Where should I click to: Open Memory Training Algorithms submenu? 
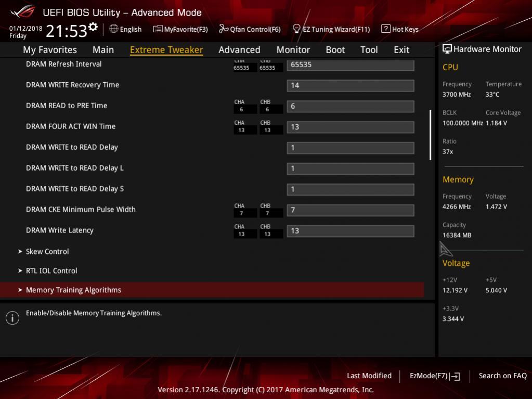212,290
